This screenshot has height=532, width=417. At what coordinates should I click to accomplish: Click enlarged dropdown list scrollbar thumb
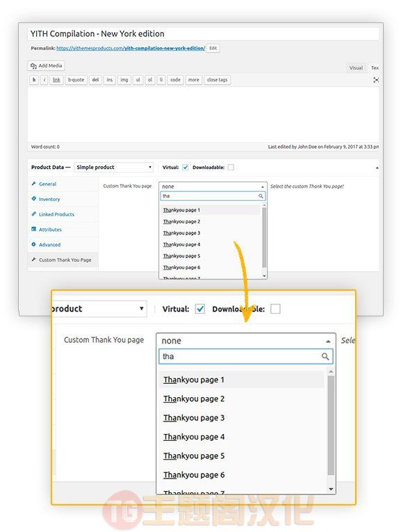(331, 425)
